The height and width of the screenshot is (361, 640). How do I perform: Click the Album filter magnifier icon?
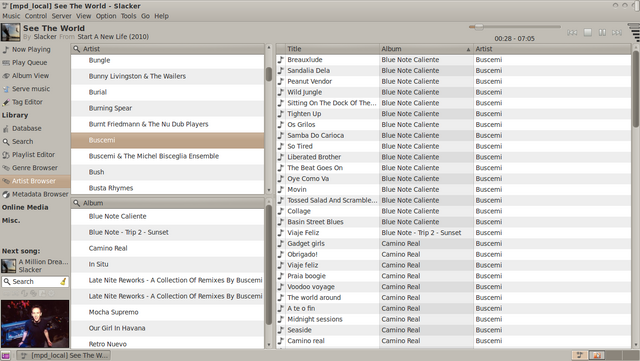tap(76, 203)
